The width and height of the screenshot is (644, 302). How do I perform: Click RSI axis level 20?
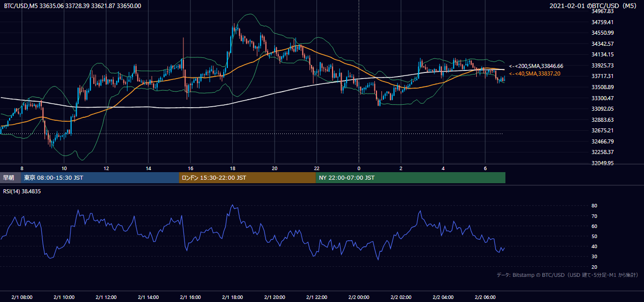pos(594,267)
